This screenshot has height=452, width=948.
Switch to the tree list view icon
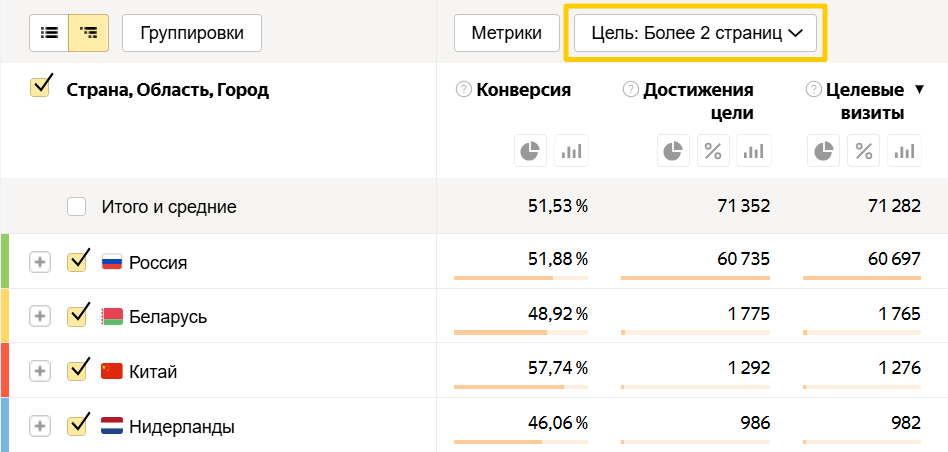pos(89,33)
